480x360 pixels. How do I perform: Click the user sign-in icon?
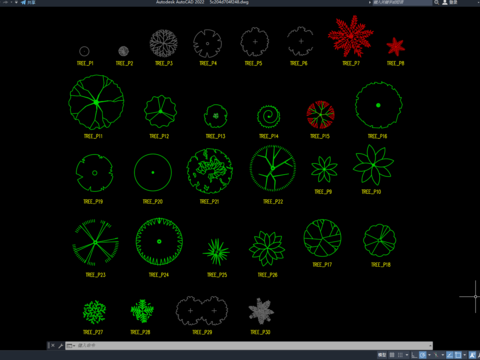click(445, 2)
